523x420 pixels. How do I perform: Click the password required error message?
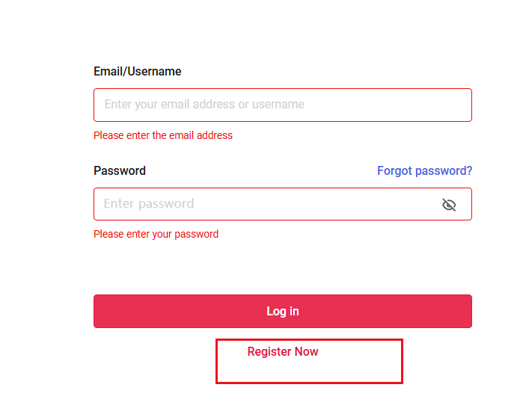[x=156, y=235]
